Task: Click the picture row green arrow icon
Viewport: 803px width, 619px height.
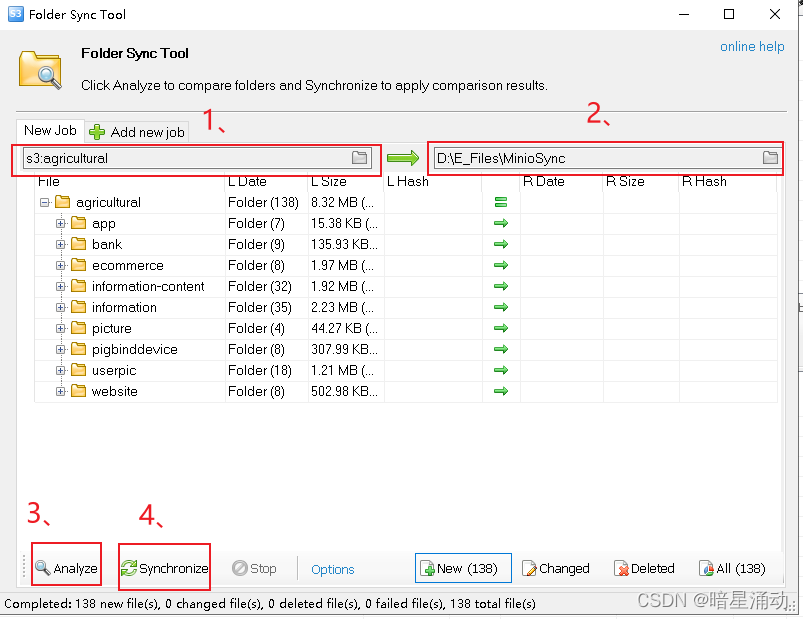Action: [501, 328]
